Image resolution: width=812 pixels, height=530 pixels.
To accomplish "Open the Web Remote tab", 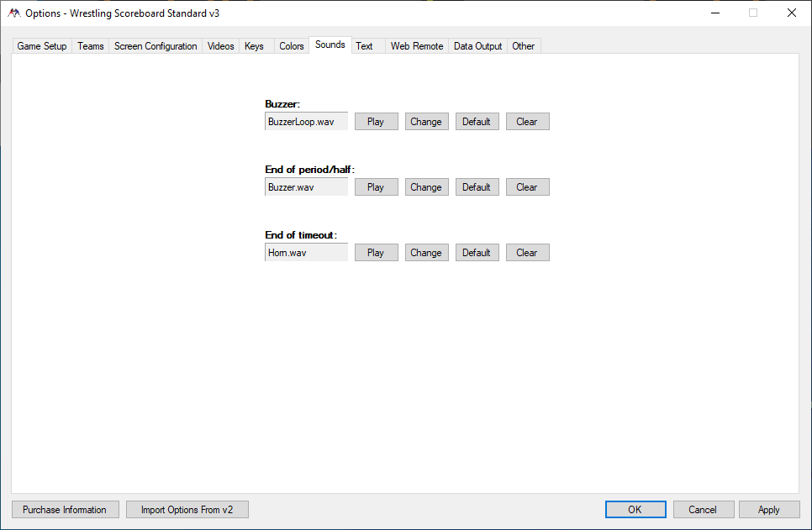I will click(x=416, y=46).
